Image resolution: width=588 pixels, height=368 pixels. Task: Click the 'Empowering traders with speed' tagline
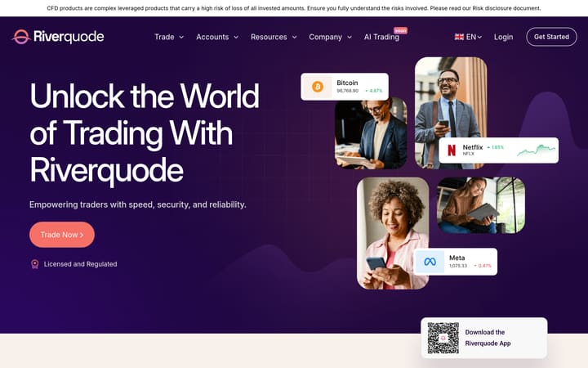coord(138,204)
